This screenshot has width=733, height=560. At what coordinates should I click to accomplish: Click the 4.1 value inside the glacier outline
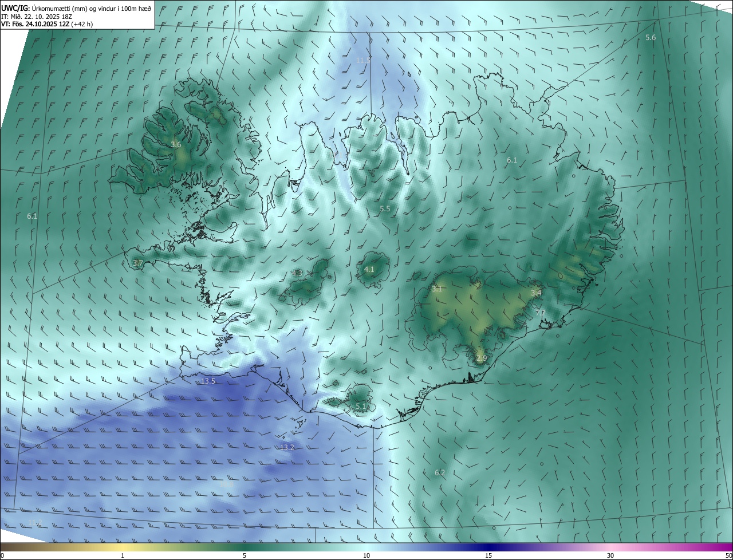click(x=369, y=269)
